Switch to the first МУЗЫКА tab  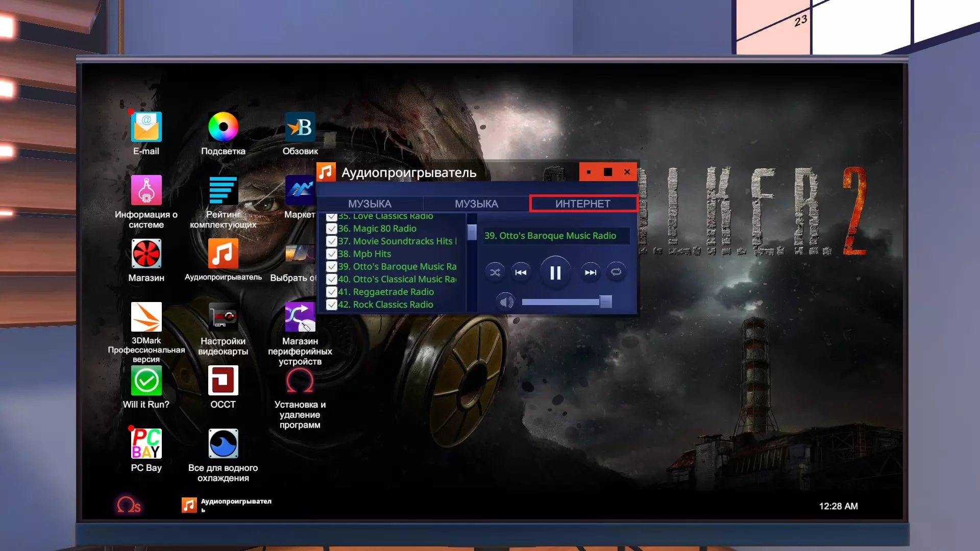click(x=370, y=204)
